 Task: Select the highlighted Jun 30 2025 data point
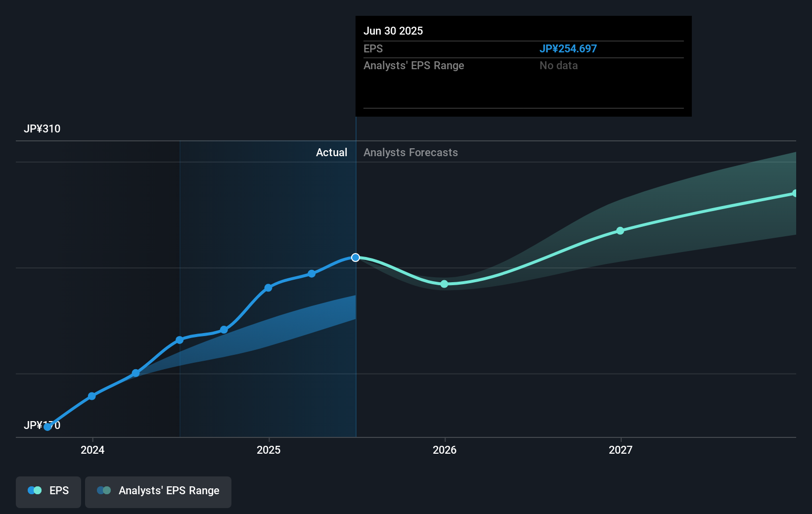tap(355, 257)
